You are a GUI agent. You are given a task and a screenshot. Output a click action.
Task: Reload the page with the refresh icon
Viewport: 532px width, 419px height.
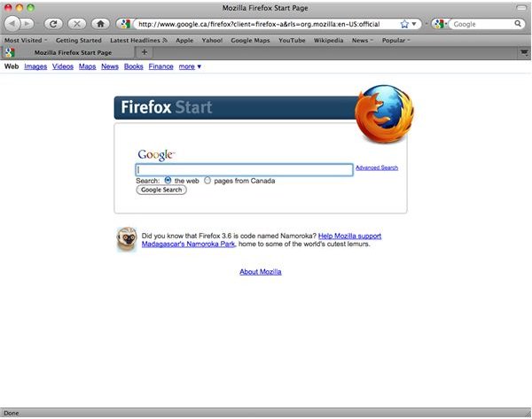coord(53,24)
